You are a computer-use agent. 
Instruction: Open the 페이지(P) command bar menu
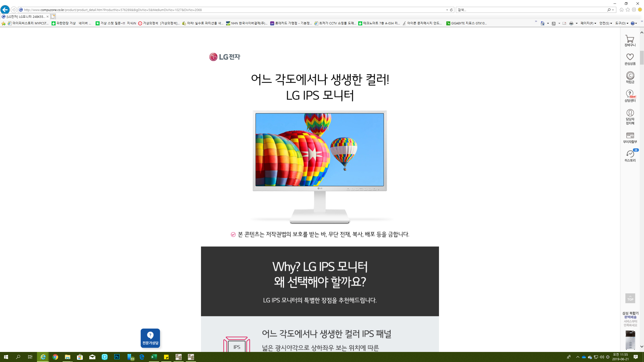point(588,23)
